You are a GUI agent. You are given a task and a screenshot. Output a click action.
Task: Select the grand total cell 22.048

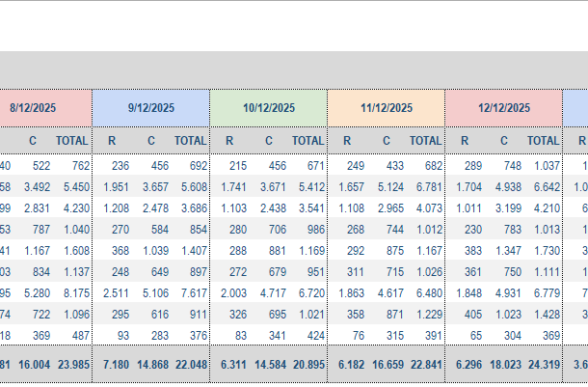[190, 364]
